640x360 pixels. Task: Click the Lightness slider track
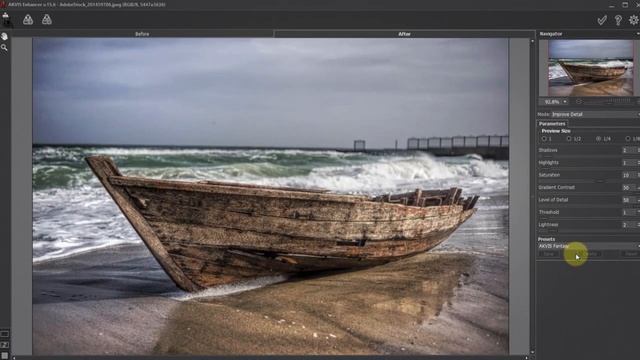[x=580, y=231]
